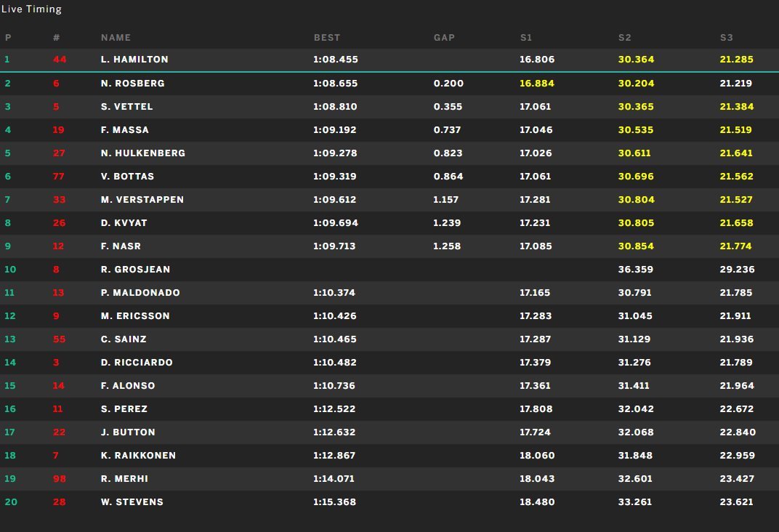Click P. Maldonado's car number 13
779x532 pixels.
coord(59,293)
